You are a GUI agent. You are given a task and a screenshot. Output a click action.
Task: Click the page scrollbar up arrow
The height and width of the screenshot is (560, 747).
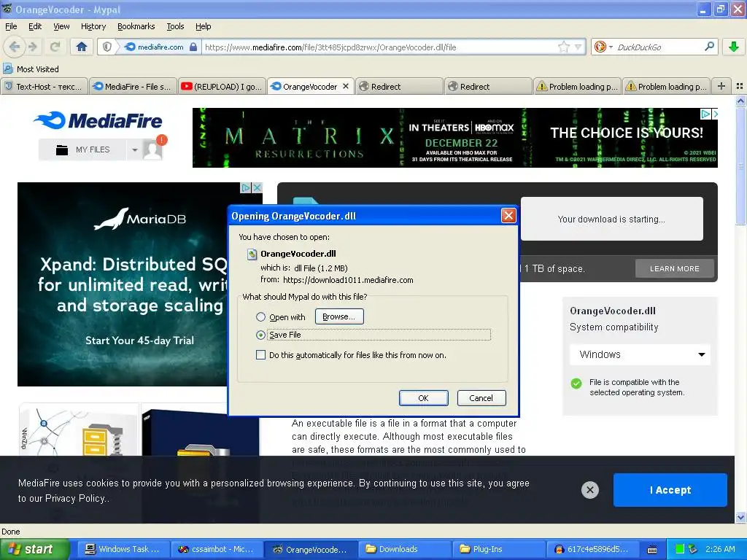740,101
